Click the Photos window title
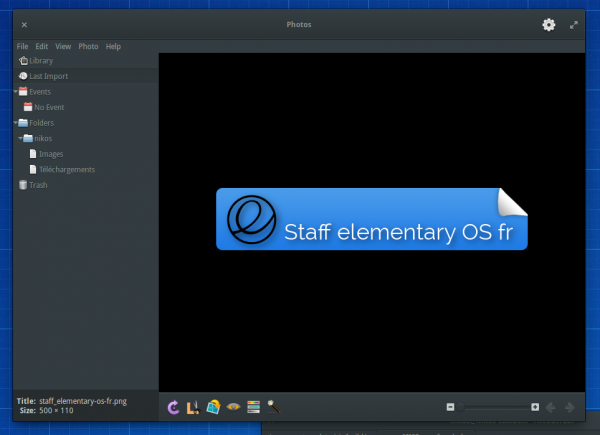The height and width of the screenshot is (435, 600). click(299, 24)
